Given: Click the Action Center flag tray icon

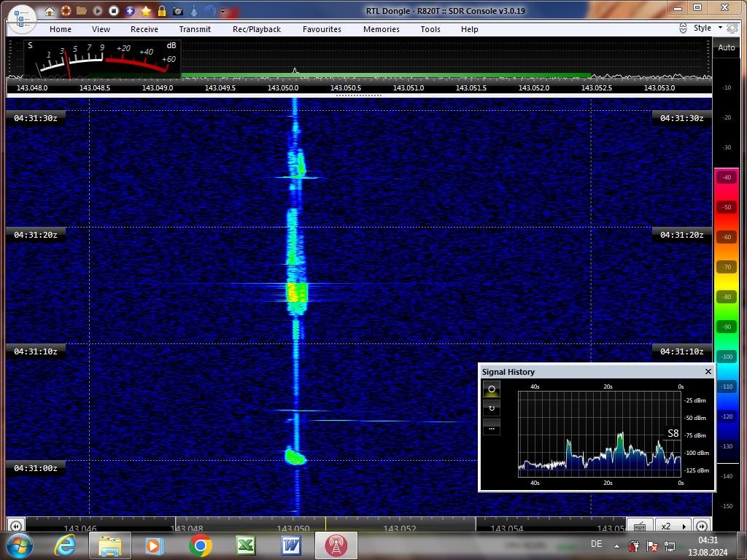Looking at the screenshot, I should click(651, 545).
